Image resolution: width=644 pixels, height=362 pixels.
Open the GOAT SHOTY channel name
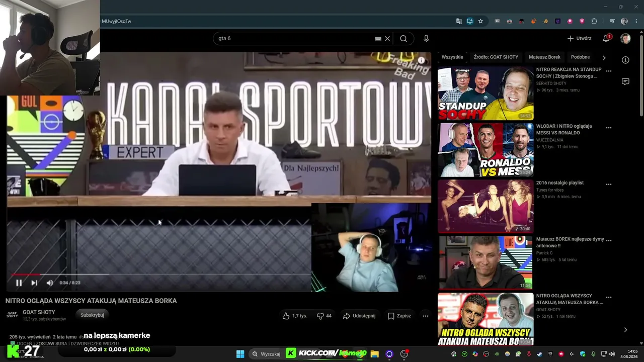39,312
